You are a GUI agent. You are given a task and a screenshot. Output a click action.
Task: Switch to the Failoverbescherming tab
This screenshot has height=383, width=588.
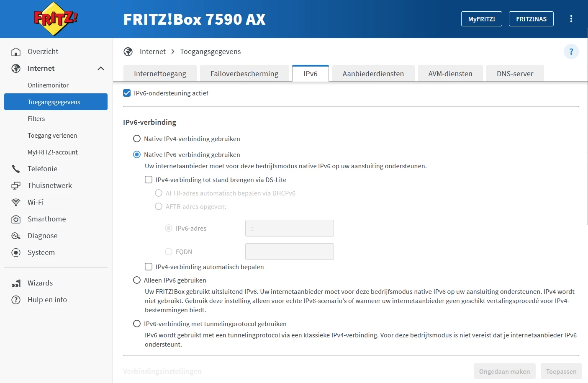(x=244, y=73)
